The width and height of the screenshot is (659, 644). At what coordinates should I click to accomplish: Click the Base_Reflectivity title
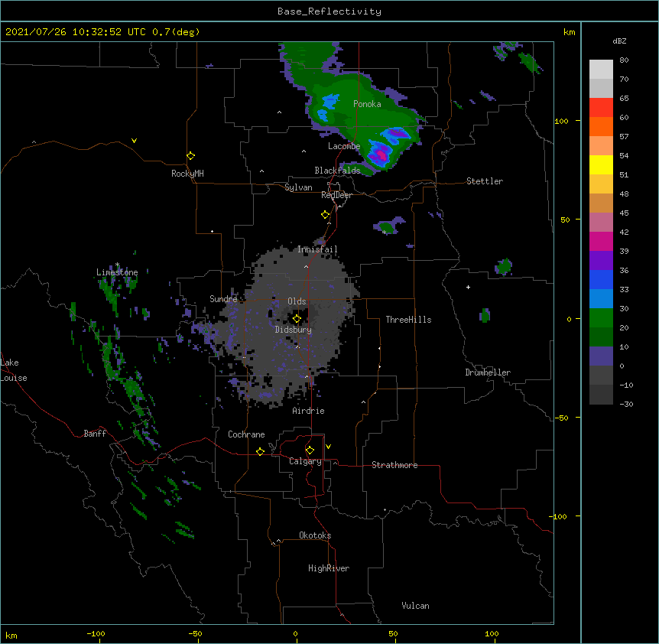click(329, 11)
